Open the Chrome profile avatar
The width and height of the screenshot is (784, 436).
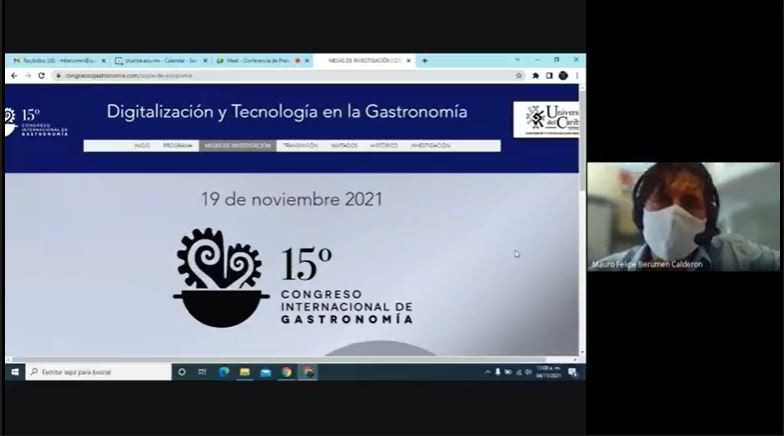[563, 76]
